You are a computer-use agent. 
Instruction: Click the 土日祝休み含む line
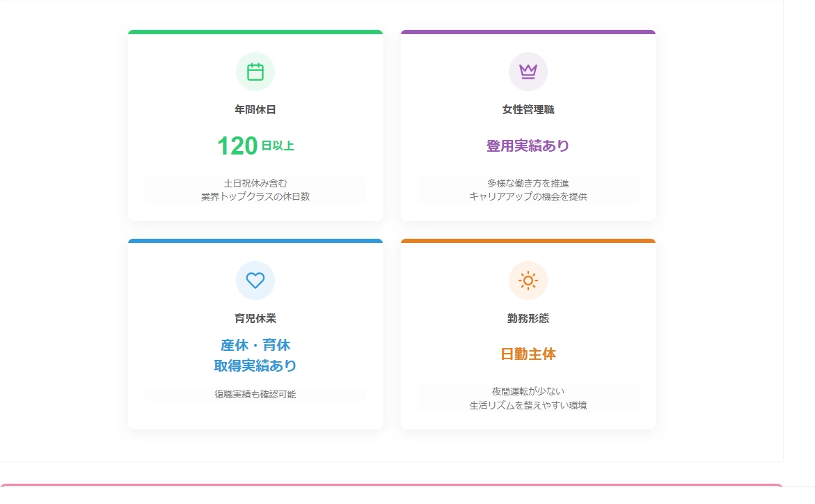coord(255,183)
